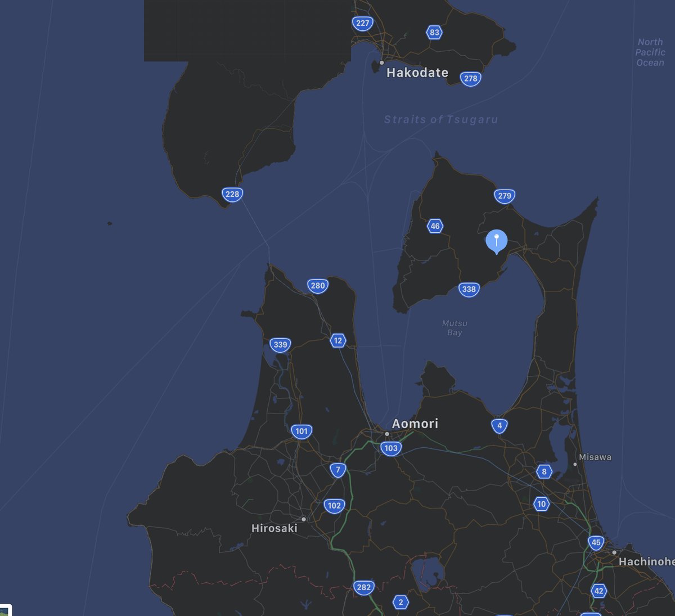This screenshot has height=616, width=675.
Task: Select hexagonal route 12 shield
Action: point(337,340)
